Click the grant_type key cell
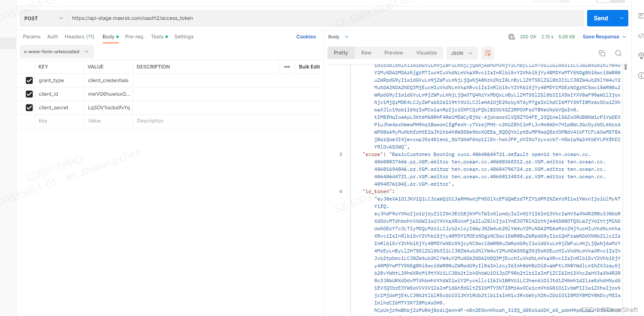This screenshot has height=316, width=644. pos(59,80)
